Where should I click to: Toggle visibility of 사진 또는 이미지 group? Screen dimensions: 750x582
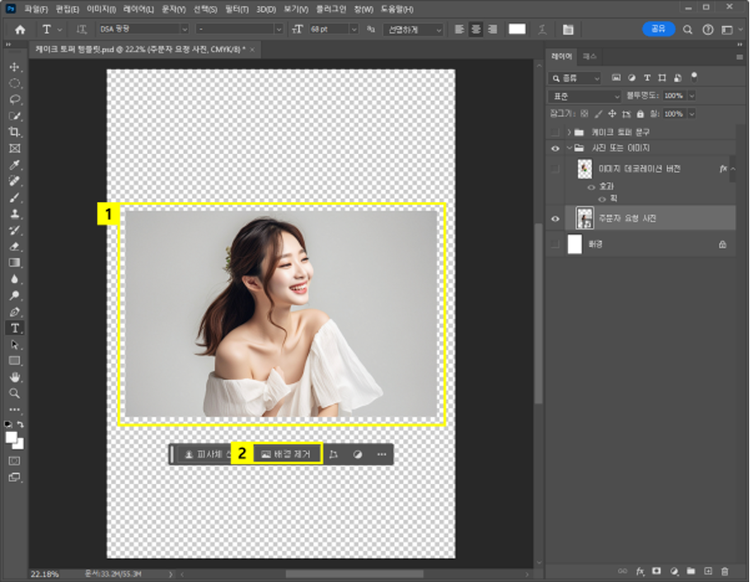coord(555,148)
